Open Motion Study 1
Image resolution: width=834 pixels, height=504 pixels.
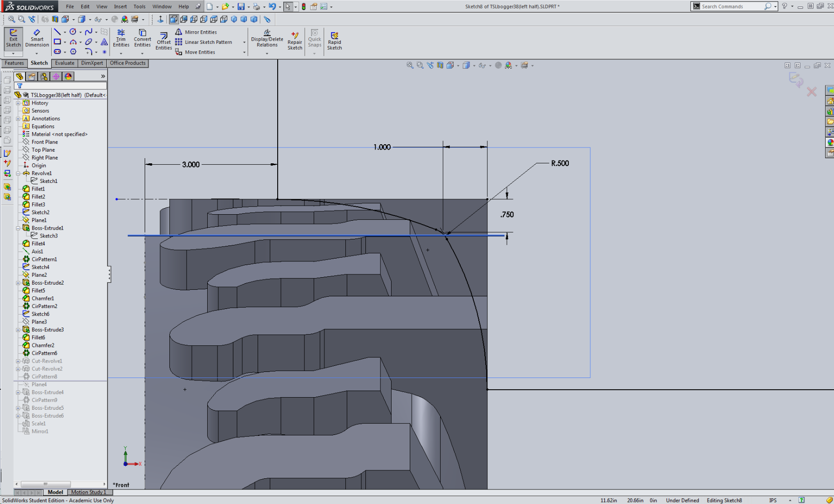pos(89,492)
